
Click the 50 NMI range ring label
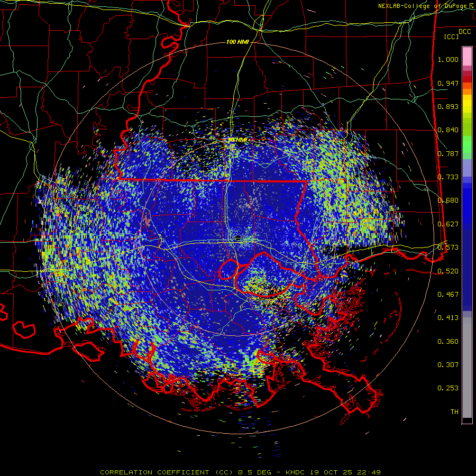(237, 140)
